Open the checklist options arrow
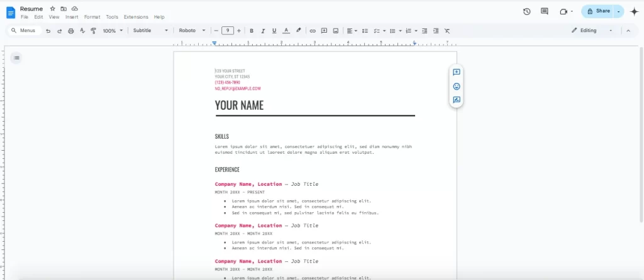 pos(384,31)
